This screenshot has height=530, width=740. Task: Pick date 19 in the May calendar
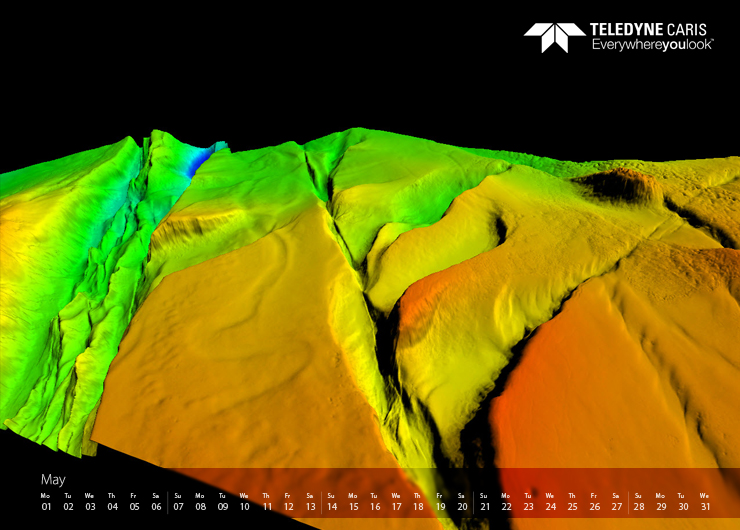pyautogui.click(x=440, y=507)
